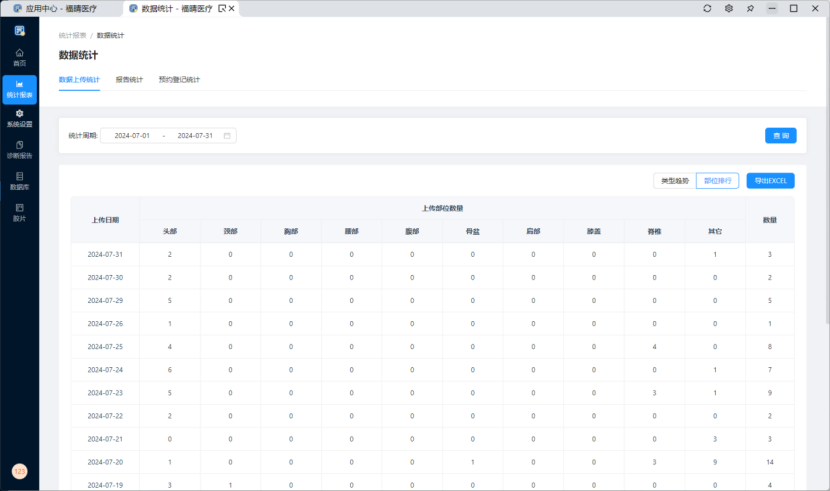Open the calendar icon in date range picker
The image size is (830, 491).
pyautogui.click(x=227, y=135)
